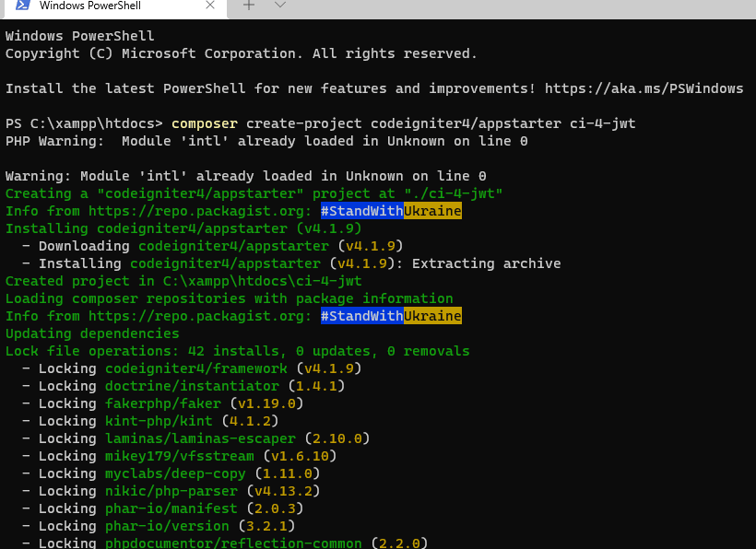Click 'phar-io/manifest' package name

(171, 508)
